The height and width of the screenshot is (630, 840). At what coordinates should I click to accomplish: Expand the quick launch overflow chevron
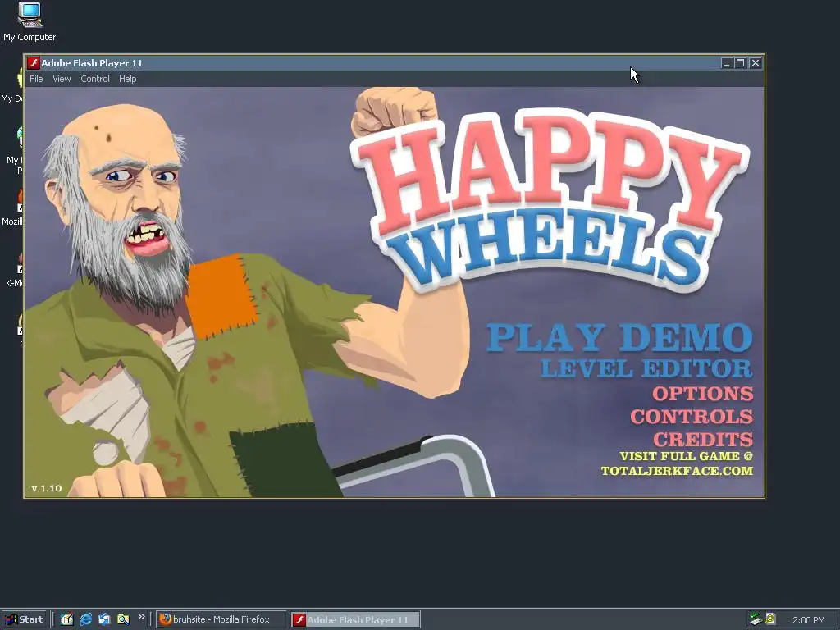click(141, 617)
